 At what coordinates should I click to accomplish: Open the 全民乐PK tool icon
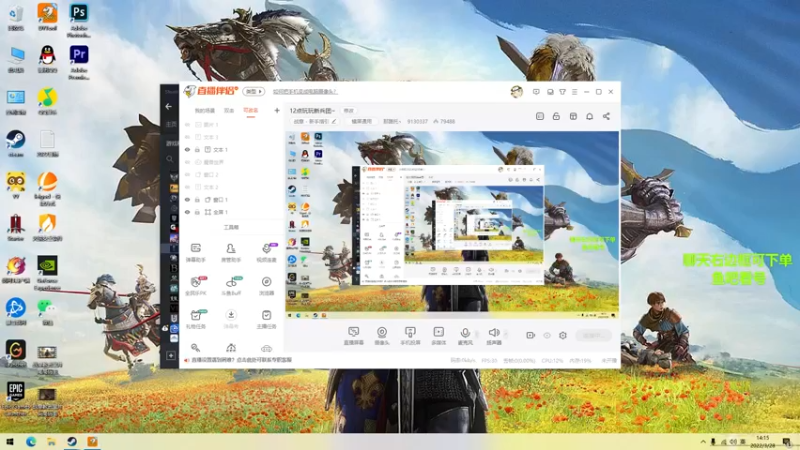coord(195,286)
